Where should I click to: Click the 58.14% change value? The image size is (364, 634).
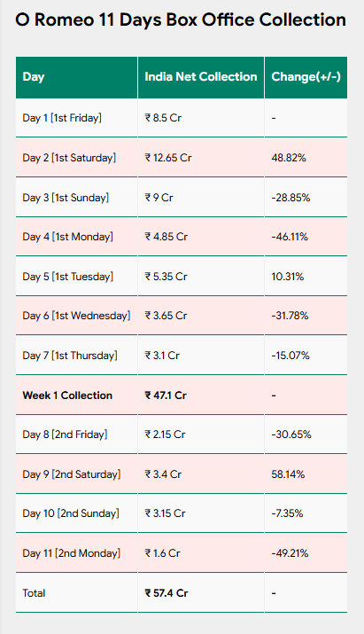(x=288, y=474)
